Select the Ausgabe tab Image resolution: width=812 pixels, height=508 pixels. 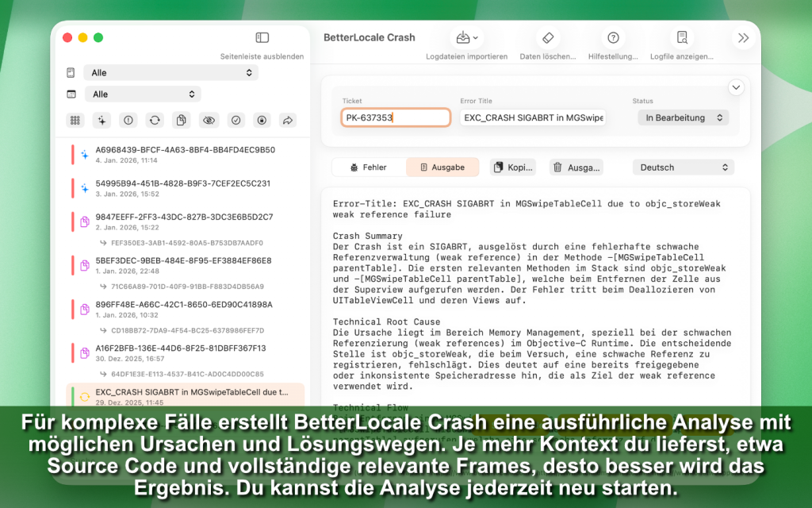(x=442, y=167)
